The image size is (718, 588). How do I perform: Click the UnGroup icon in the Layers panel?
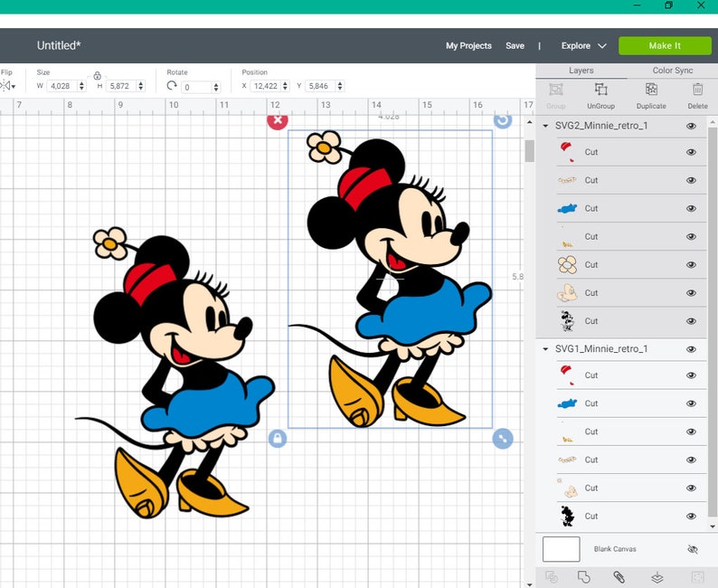coord(600,90)
